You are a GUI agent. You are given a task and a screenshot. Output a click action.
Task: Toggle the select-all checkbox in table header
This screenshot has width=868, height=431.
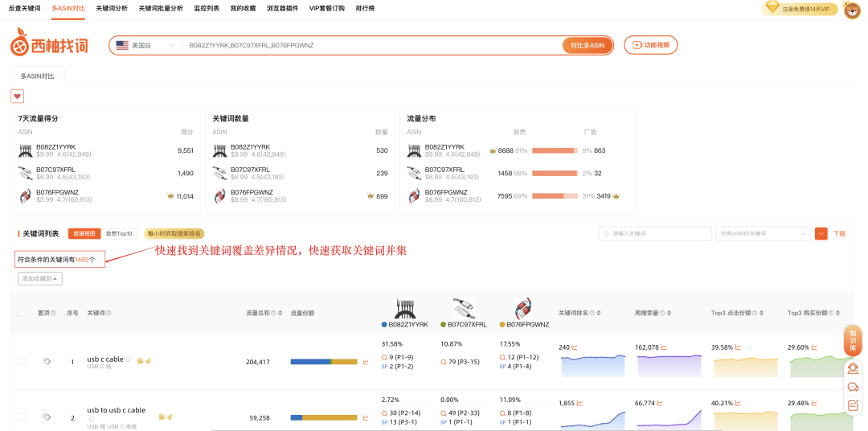[23, 313]
